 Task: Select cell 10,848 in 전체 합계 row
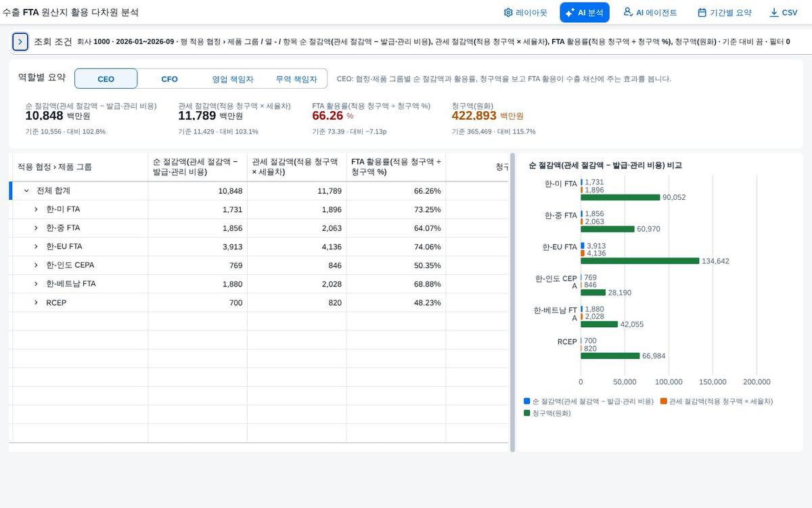pyautogui.click(x=198, y=191)
